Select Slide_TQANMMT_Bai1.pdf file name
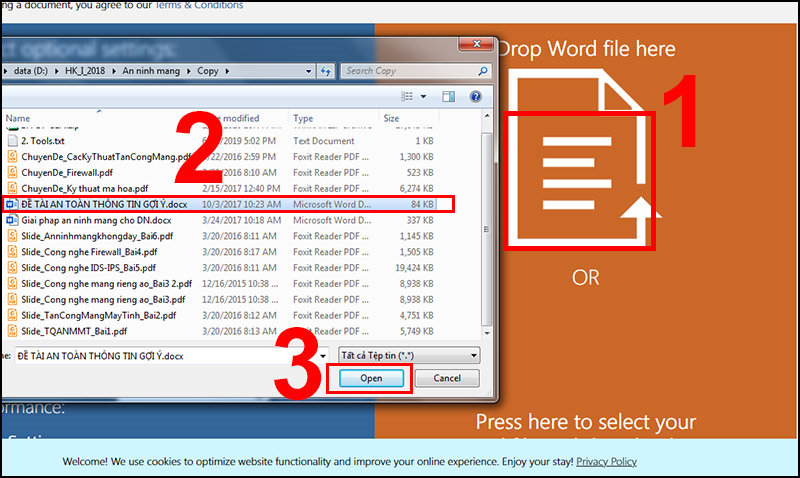 pyautogui.click(x=74, y=331)
